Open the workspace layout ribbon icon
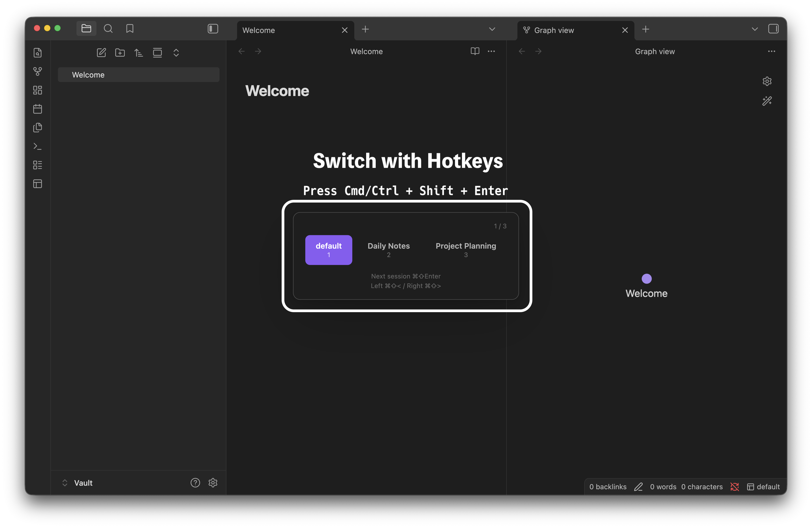812x528 pixels. coord(37,184)
